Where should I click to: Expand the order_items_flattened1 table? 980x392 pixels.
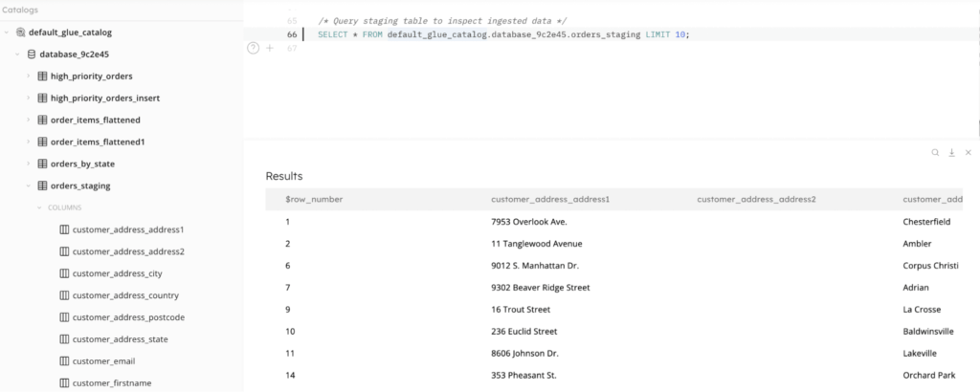[x=29, y=142]
